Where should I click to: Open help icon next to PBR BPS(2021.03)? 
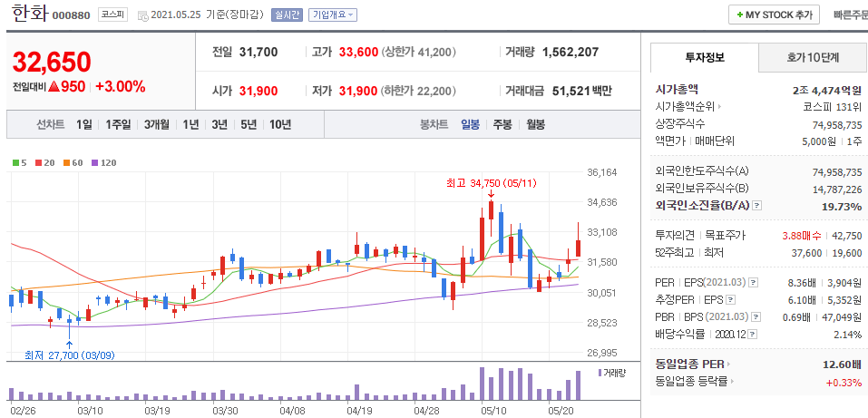click(x=756, y=317)
